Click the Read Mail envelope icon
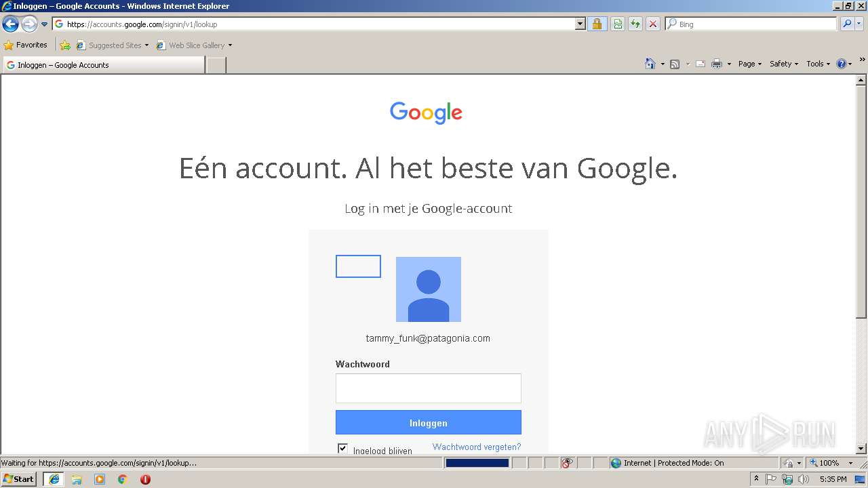The width and height of the screenshot is (868, 488). click(701, 64)
